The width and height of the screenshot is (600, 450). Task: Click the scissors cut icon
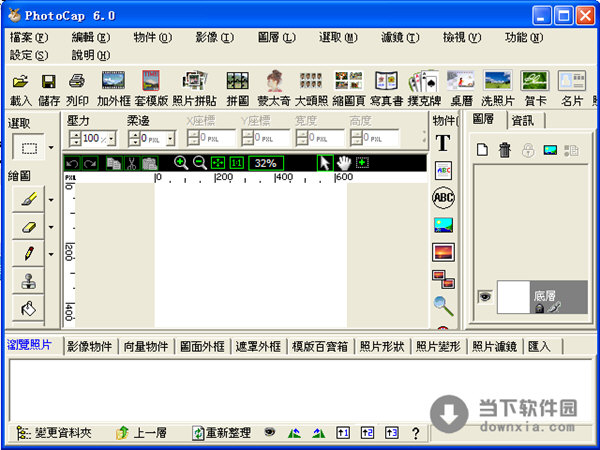coord(131,163)
